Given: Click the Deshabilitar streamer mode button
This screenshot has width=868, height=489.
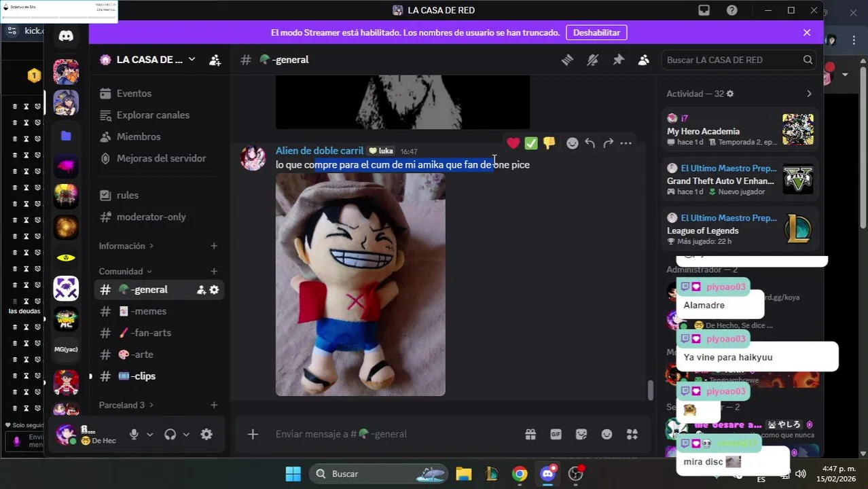Looking at the screenshot, I should (x=596, y=33).
